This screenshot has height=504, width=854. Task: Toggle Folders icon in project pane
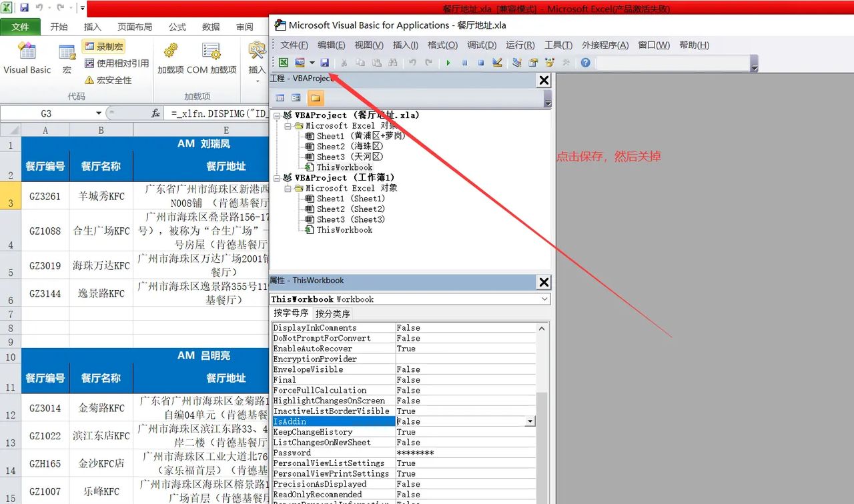315,98
